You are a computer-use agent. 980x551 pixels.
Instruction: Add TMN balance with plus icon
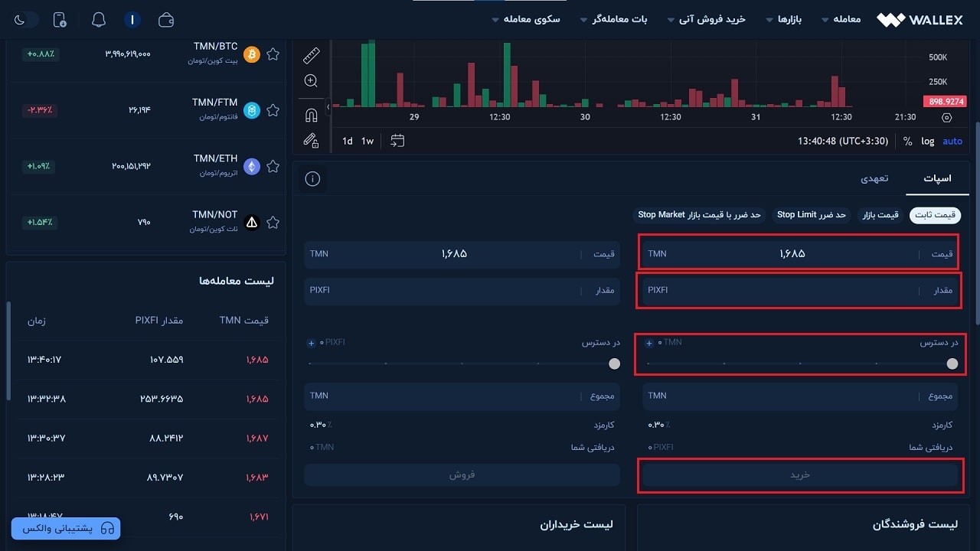[x=648, y=343]
